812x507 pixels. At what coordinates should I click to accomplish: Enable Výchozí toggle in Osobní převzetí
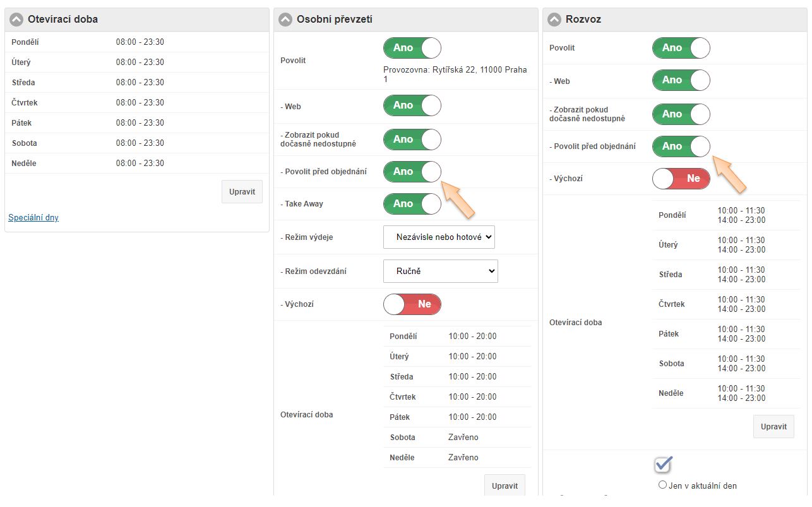coord(412,304)
